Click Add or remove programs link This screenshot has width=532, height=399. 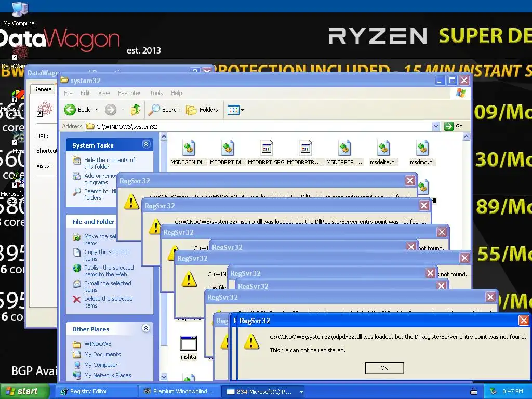tap(100, 179)
